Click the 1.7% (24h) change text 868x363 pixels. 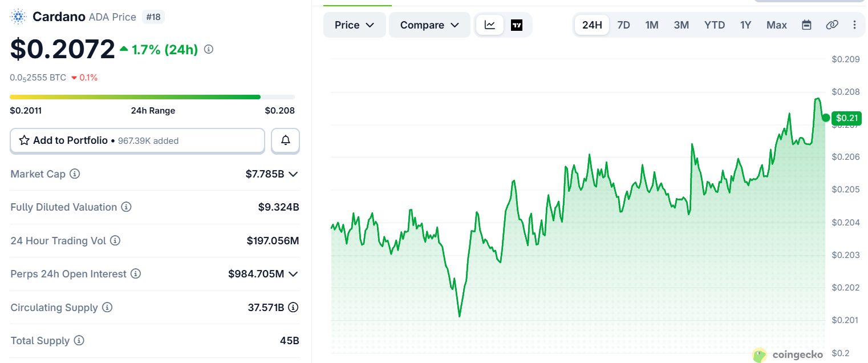165,50
